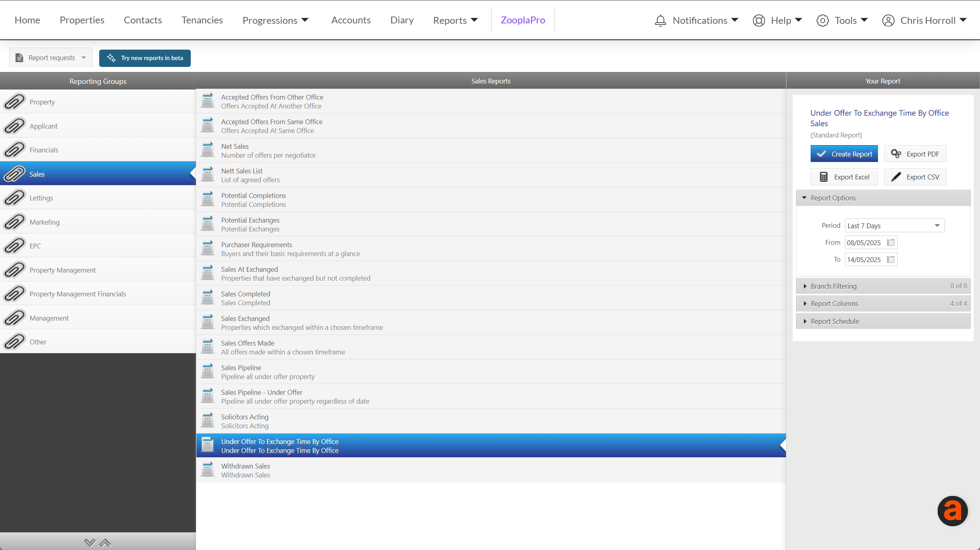Select the Sales Exchanged report
The height and width of the screenshot is (550, 980).
pyautogui.click(x=491, y=323)
